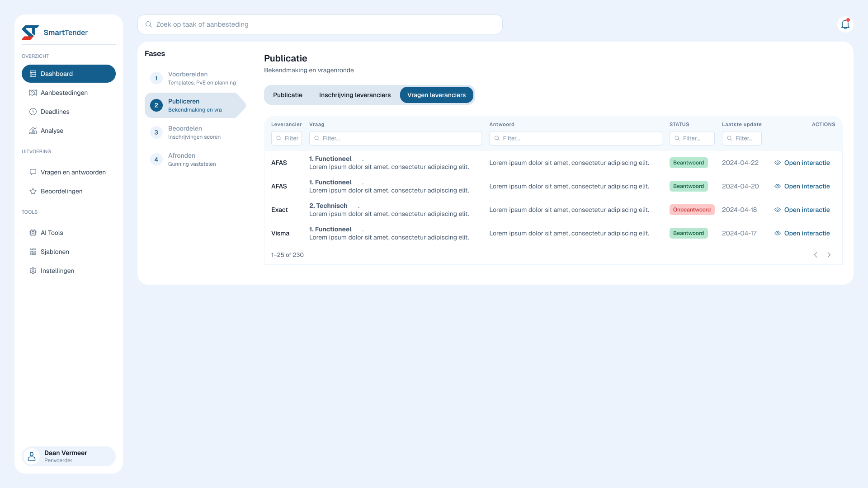Select the Voorbereiden phase

(195, 78)
